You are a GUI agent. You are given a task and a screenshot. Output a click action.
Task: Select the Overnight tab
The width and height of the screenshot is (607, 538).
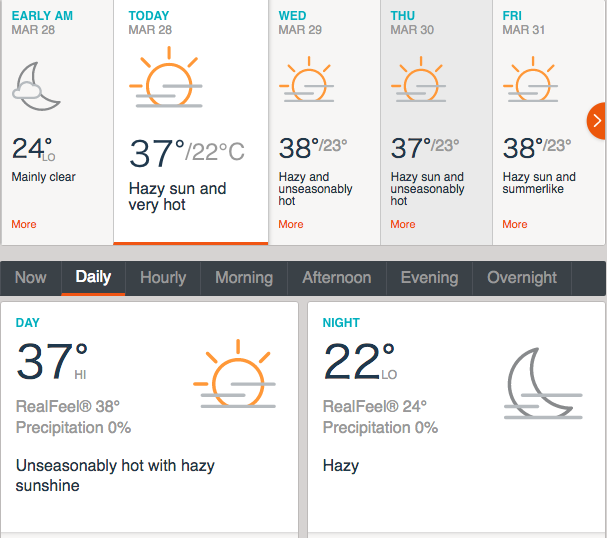point(522,278)
